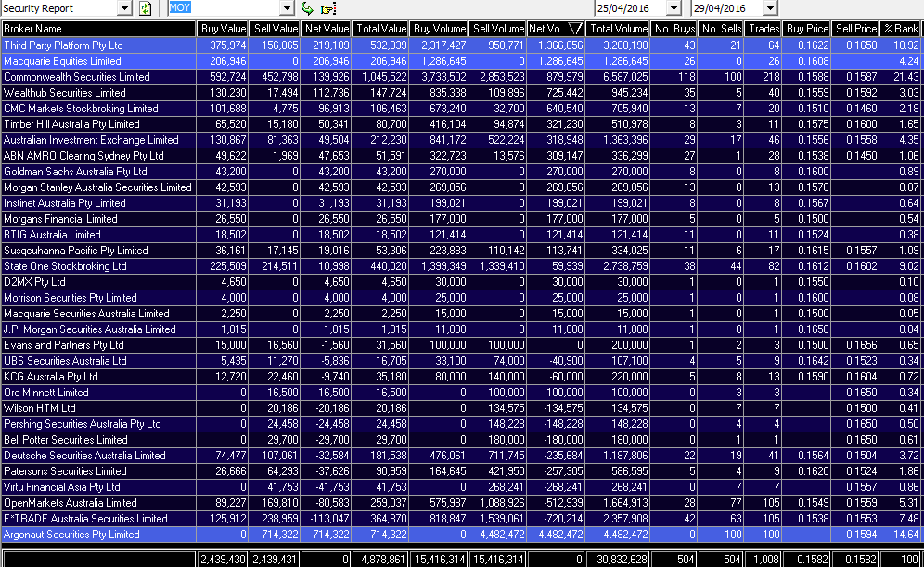Sort by the Total Volume column header
Image resolution: width=924 pixels, height=567 pixels.
pos(618,29)
